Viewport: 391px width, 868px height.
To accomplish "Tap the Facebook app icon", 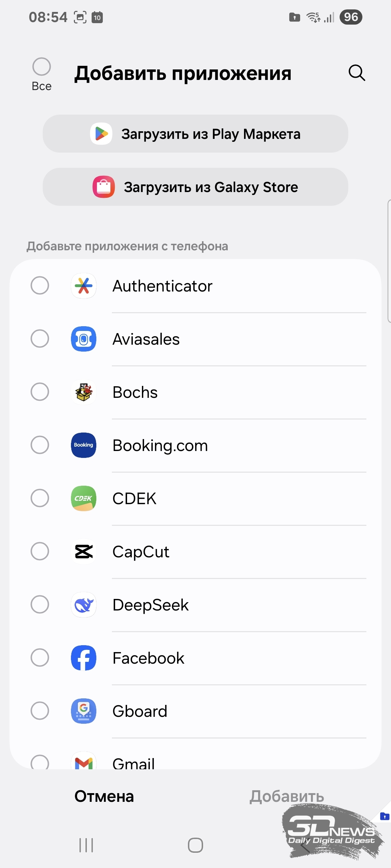I will coord(84,658).
